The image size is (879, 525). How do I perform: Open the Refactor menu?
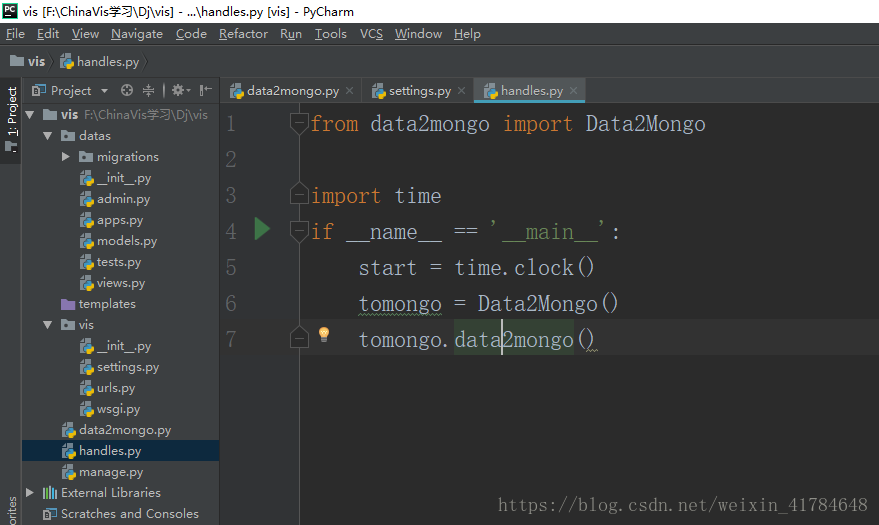pyautogui.click(x=243, y=34)
